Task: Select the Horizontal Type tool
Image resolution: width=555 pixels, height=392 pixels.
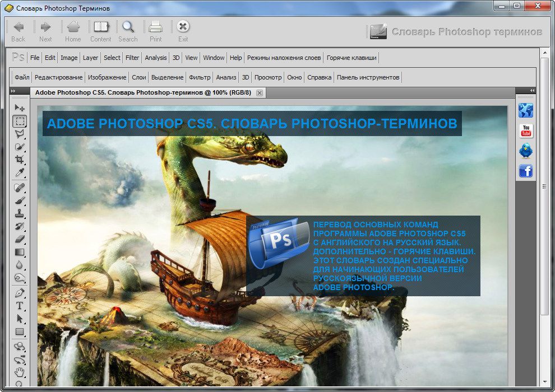Action: point(20,306)
